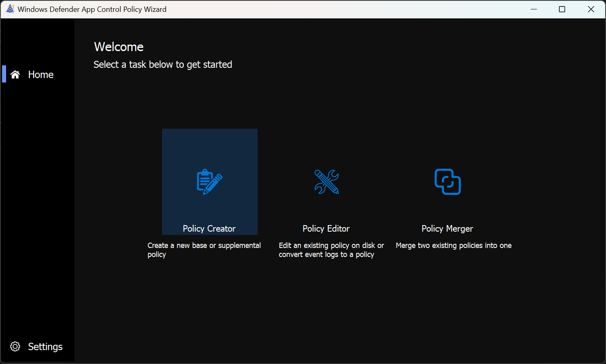This screenshot has width=606, height=364.
Task: Click the Welcome heading
Action: [x=119, y=47]
